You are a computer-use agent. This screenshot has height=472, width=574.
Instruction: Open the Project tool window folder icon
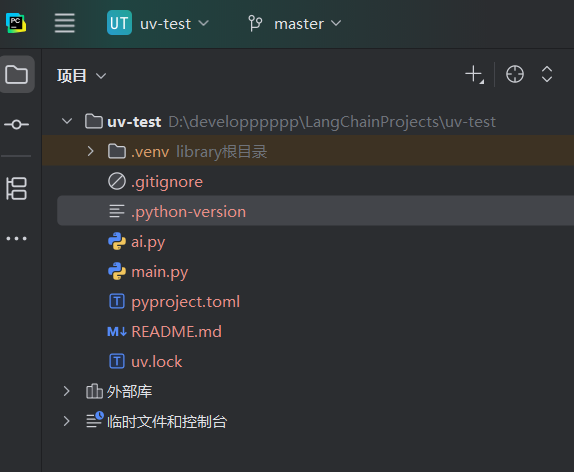click(16, 74)
